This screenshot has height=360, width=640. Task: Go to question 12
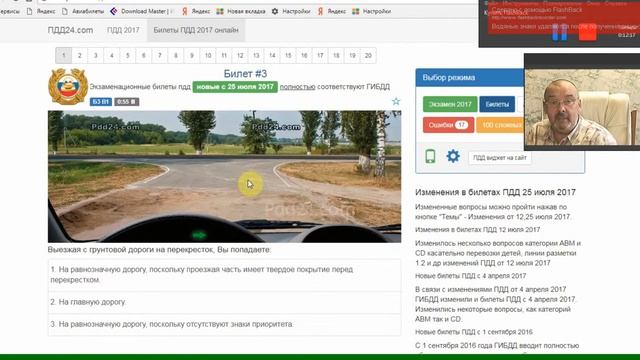point(240,56)
